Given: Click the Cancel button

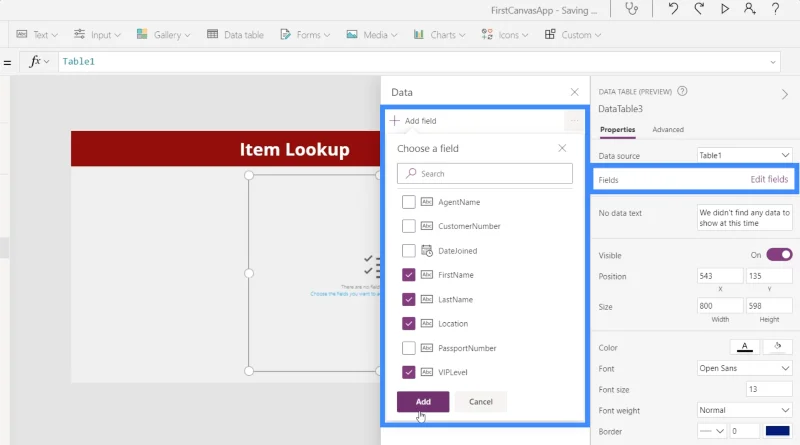Looking at the screenshot, I should (481, 402).
